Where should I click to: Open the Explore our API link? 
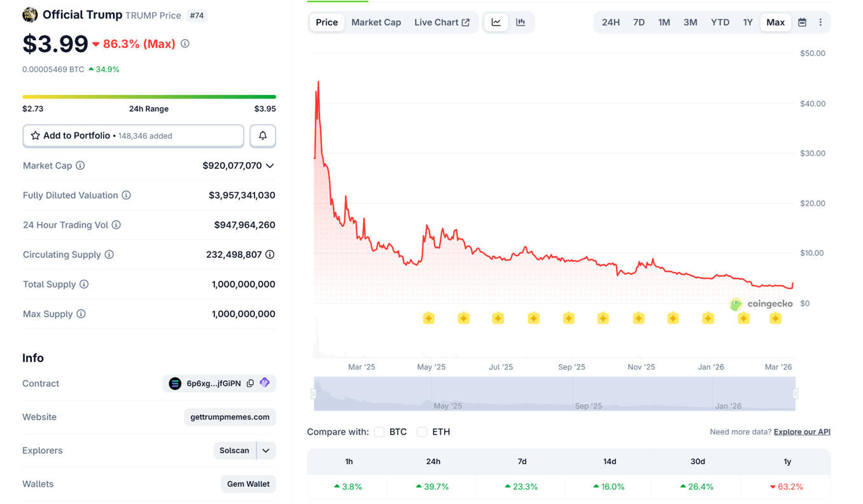pyautogui.click(x=801, y=432)
